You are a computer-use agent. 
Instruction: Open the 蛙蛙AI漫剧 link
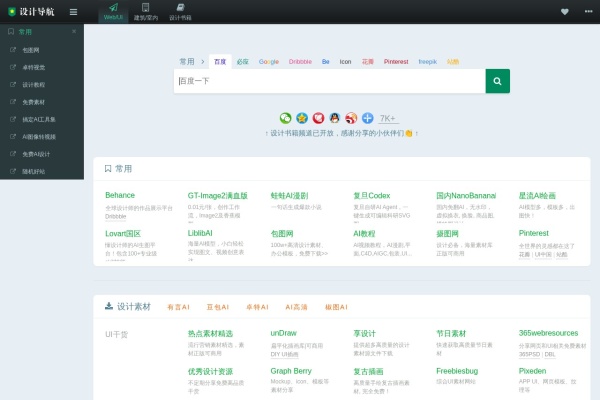tap(289, 196)
